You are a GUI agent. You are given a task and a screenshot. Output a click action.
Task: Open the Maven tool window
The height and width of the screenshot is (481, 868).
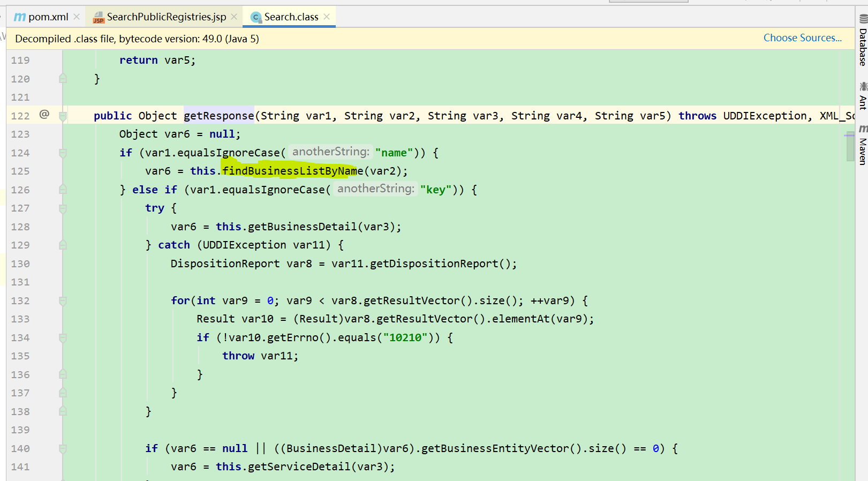point(862,145)
